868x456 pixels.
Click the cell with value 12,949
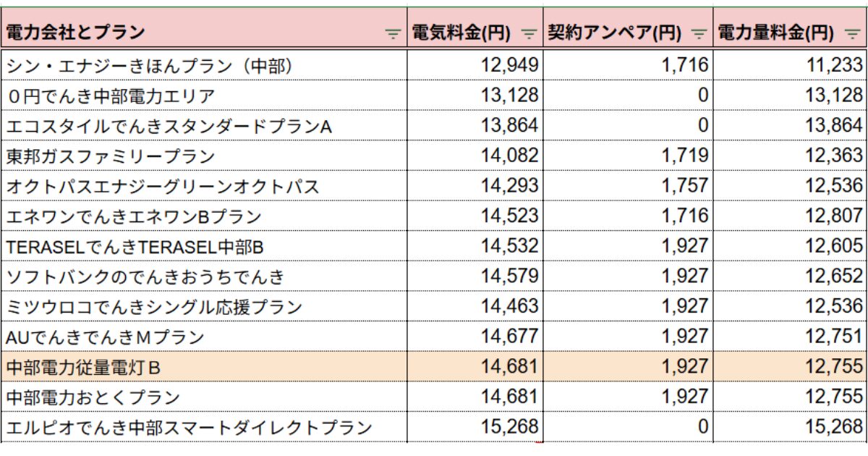pyautogui.click(x=475, y=65)
